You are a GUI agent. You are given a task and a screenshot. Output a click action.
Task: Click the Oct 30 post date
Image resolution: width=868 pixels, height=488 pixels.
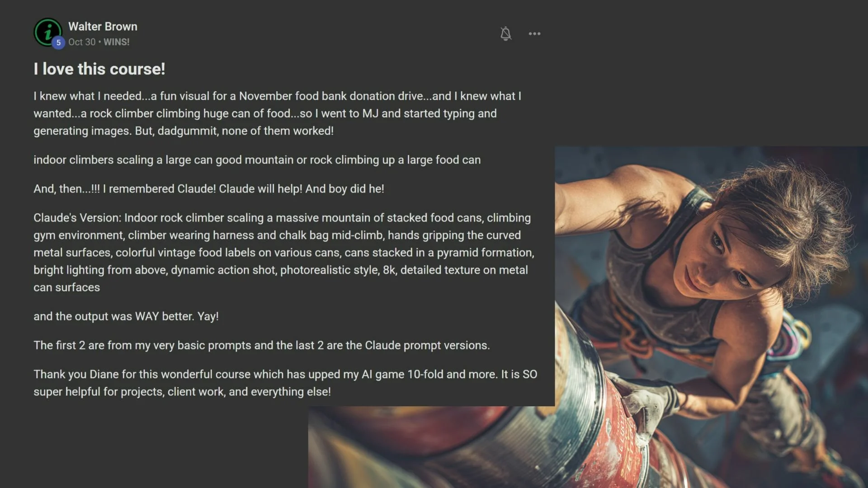pos(82,42)
